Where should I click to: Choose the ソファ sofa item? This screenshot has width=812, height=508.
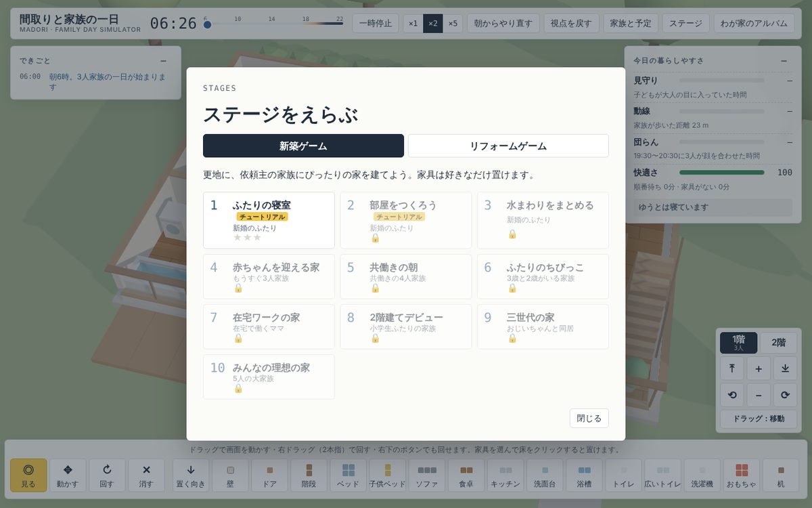coord(427,475)
